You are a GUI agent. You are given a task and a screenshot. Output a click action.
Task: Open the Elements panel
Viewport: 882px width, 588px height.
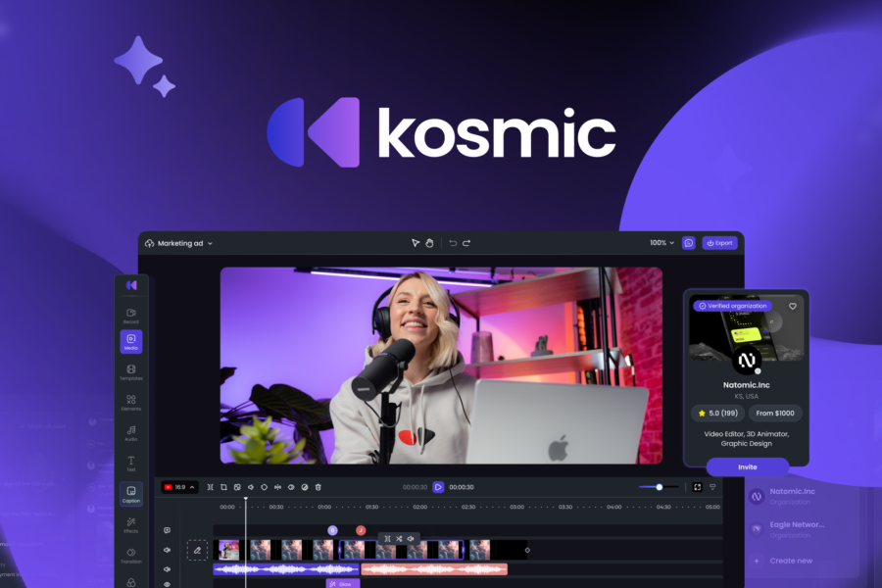click(x=130, y=402)
